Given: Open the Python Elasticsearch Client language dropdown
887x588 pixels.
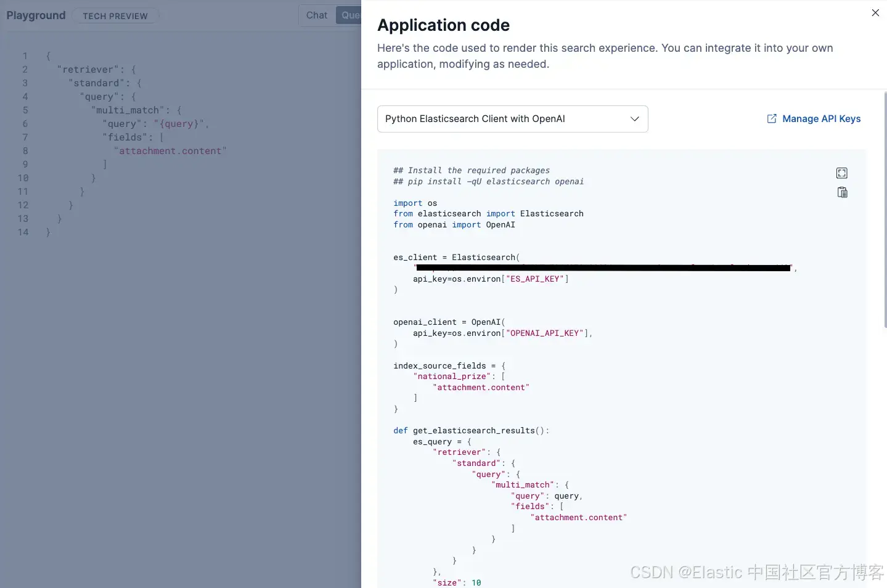Looking at the screenshot, I should pos(512,119).
